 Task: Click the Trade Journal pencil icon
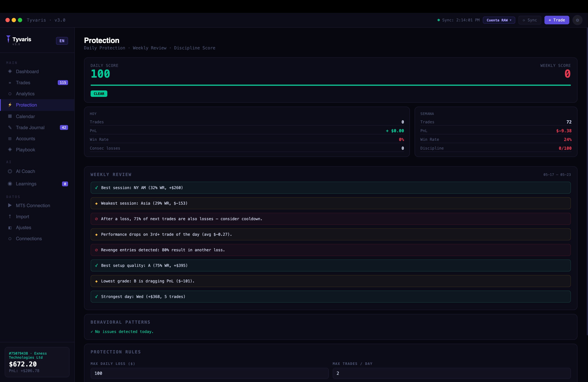10,128
